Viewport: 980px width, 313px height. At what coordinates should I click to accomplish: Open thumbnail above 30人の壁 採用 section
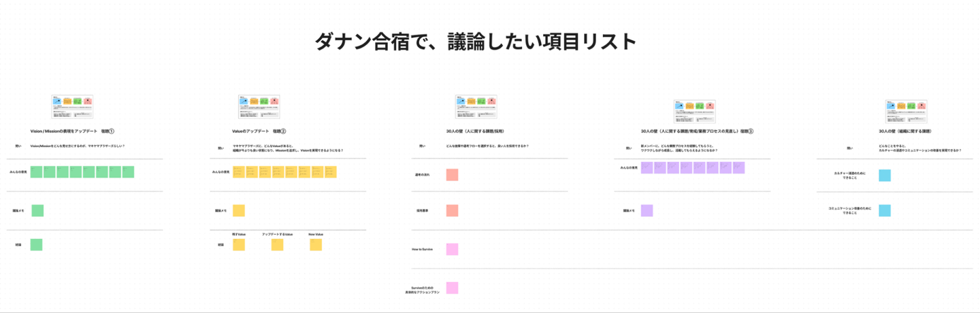476,108
